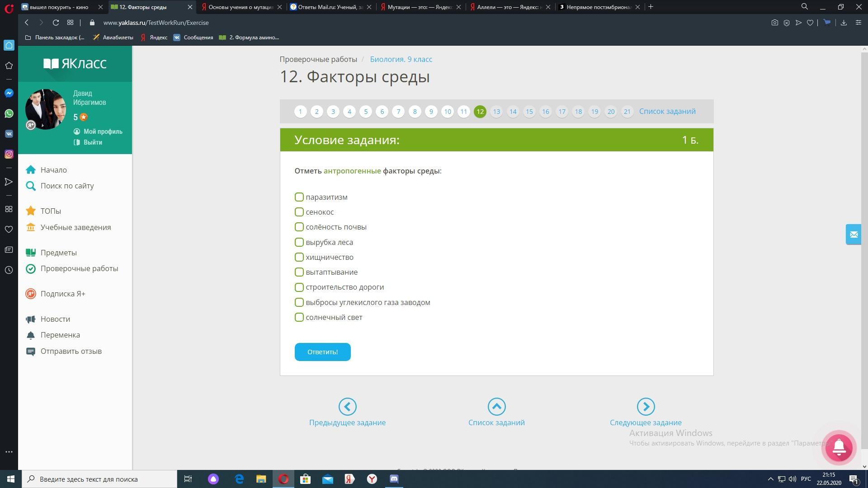Go to task number 13
Image resolution: width=868 pixels, height=488 pixels.
click(496, 112)
